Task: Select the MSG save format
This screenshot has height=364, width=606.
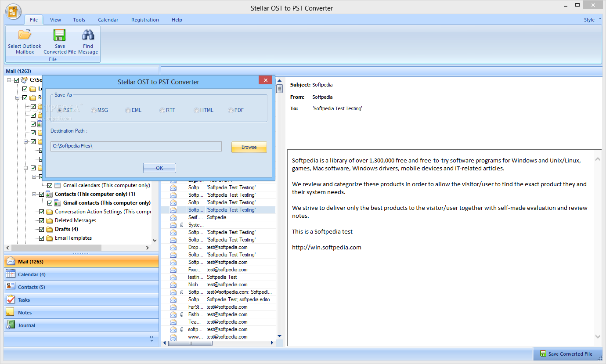Action: point(94,110)
